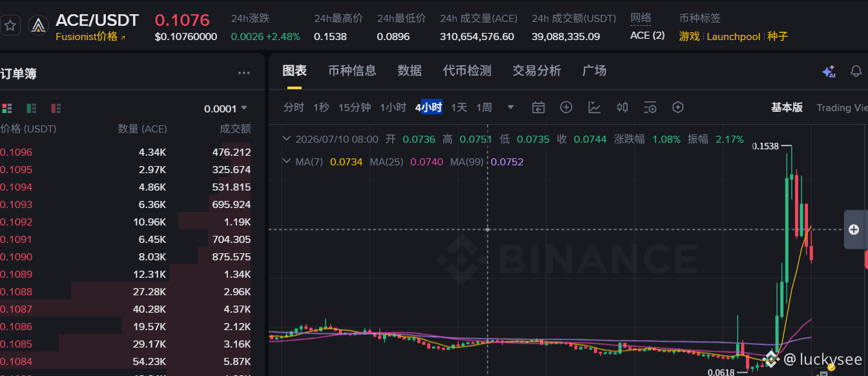Click the 数量 (ACE) column header

142,129
